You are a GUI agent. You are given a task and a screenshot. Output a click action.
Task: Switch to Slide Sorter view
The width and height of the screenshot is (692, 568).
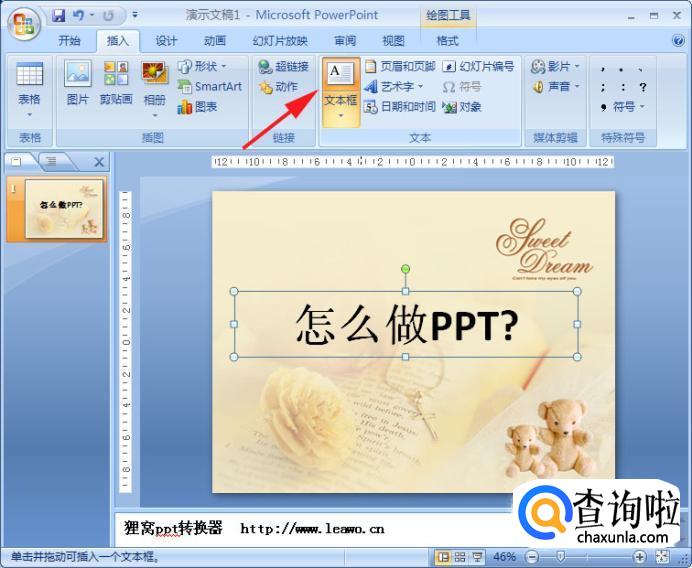[x=459, y=557]
